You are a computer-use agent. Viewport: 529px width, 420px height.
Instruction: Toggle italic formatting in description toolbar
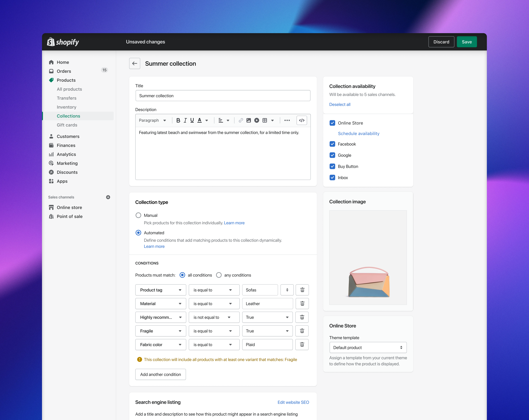[185, 120]
